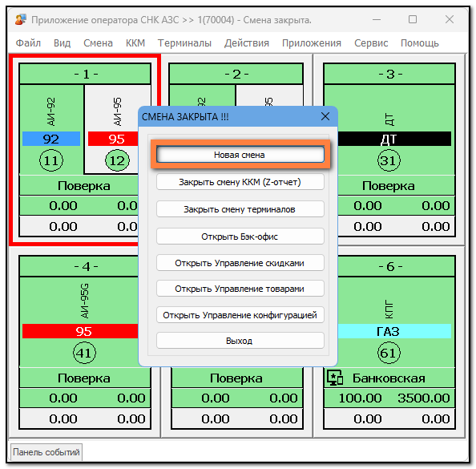Click the Выход button
This screenshot has height=469, width=476.
pyautogui.click(x=240, y=341)
